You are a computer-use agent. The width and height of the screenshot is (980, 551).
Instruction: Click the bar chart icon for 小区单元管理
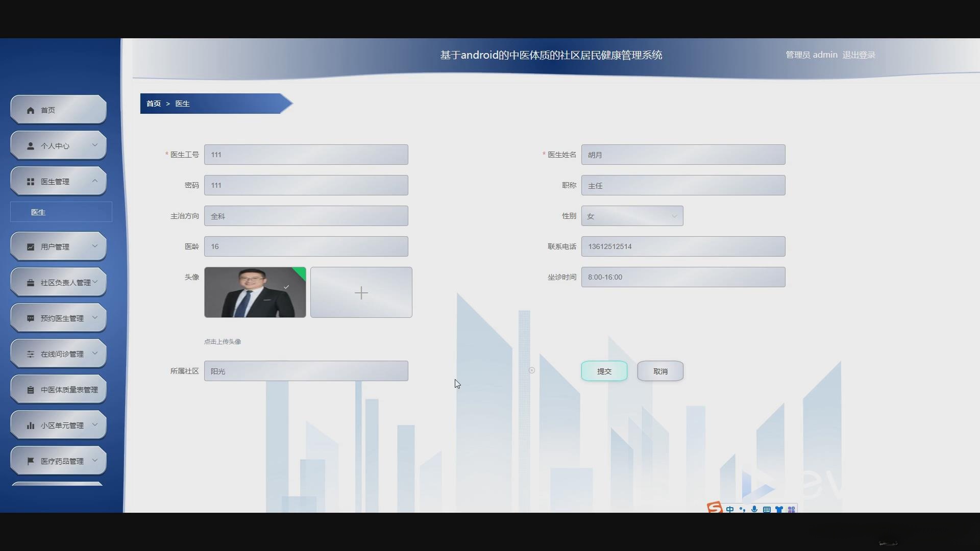31,425
